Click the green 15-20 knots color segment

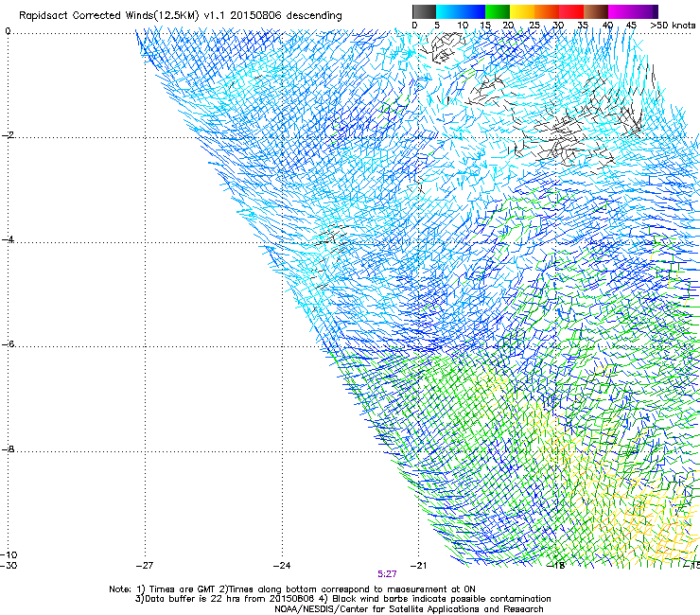point(498,11)
